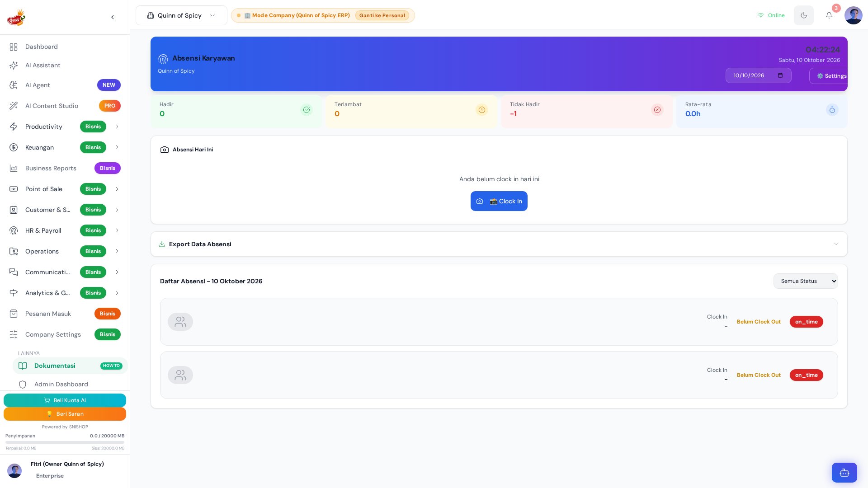The width and height of the screenshot is (868, 488).
Task: Click the Hadir check-circle icon
Action: point(307,110)
